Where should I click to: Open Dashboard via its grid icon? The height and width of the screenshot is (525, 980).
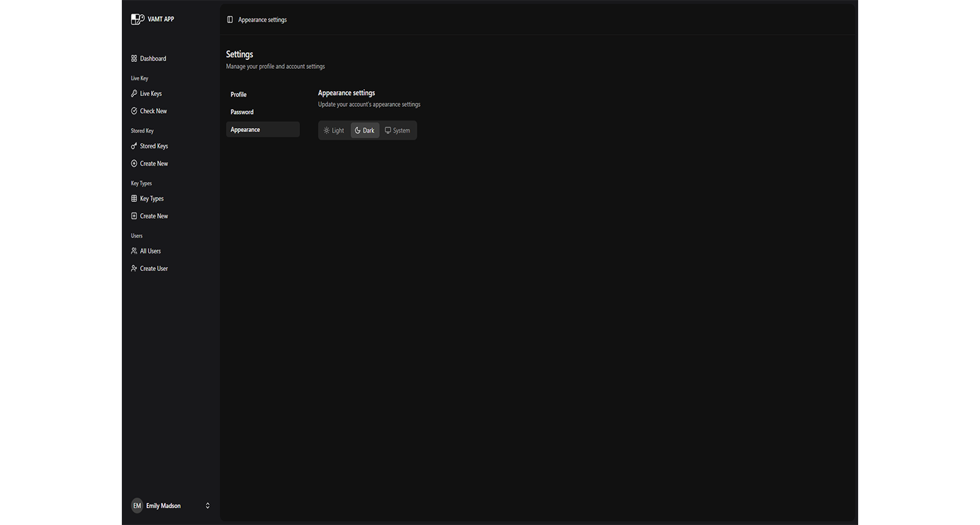(134, 59)
